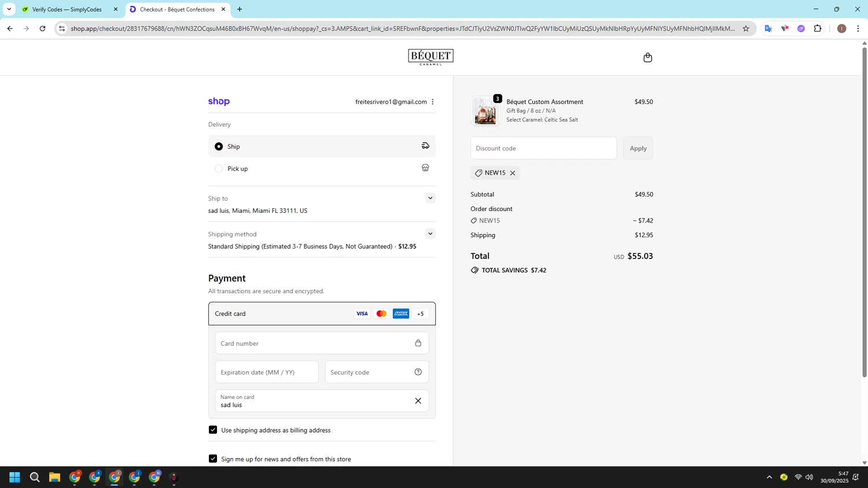Reload the checkout page
Screen dimensions: 868x488
[42, 28]
